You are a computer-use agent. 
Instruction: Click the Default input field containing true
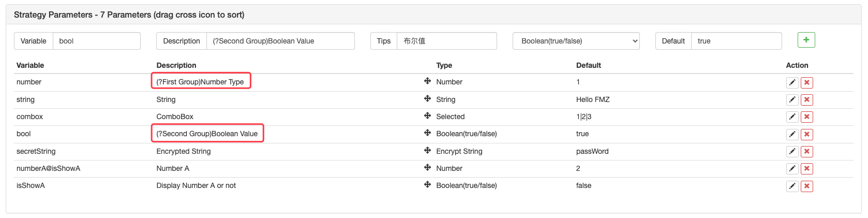736,41
